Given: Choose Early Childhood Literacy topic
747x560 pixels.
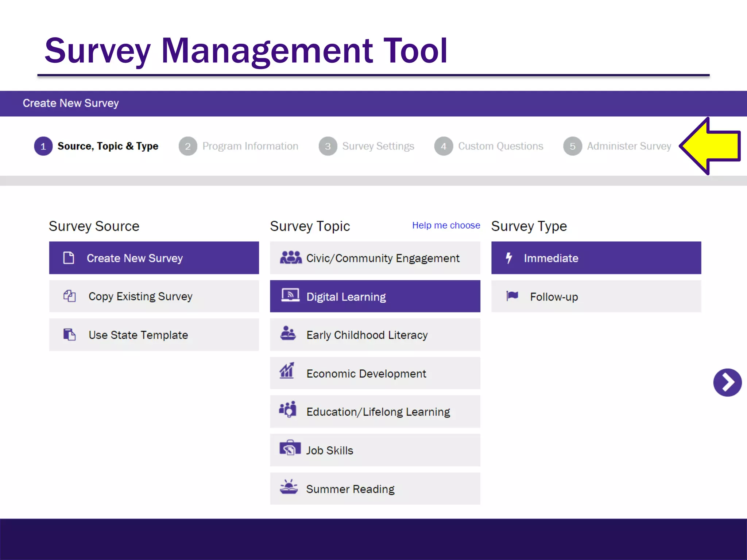Looking at the screenshot, I should [375, 335].
